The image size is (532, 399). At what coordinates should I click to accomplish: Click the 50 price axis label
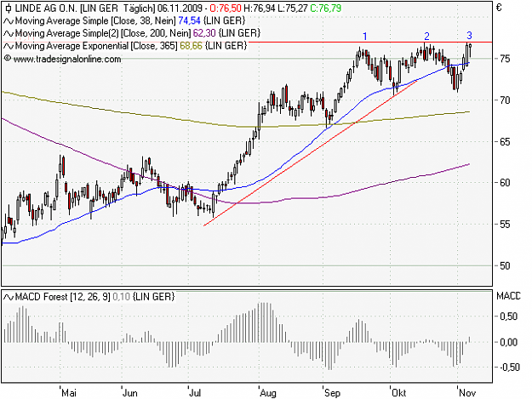click(x=505, y=265)
